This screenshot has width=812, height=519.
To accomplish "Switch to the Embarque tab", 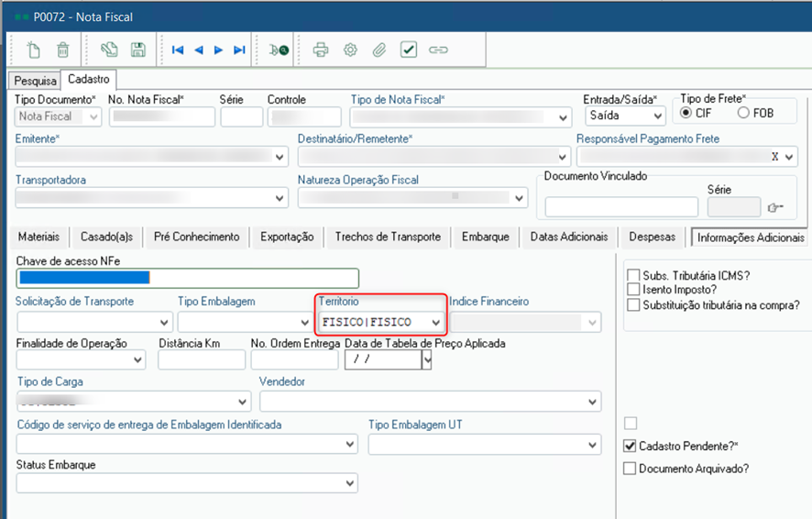I will tap(486, 237).
